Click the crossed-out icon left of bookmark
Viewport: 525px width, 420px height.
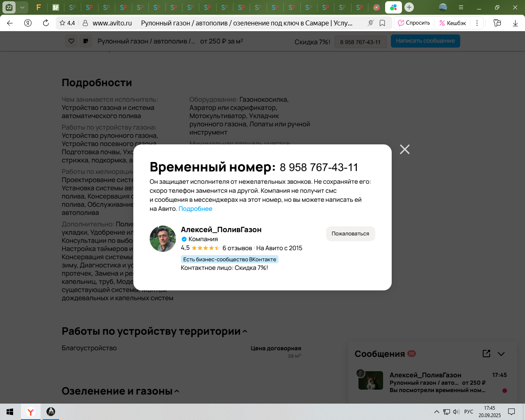(371, 23)
